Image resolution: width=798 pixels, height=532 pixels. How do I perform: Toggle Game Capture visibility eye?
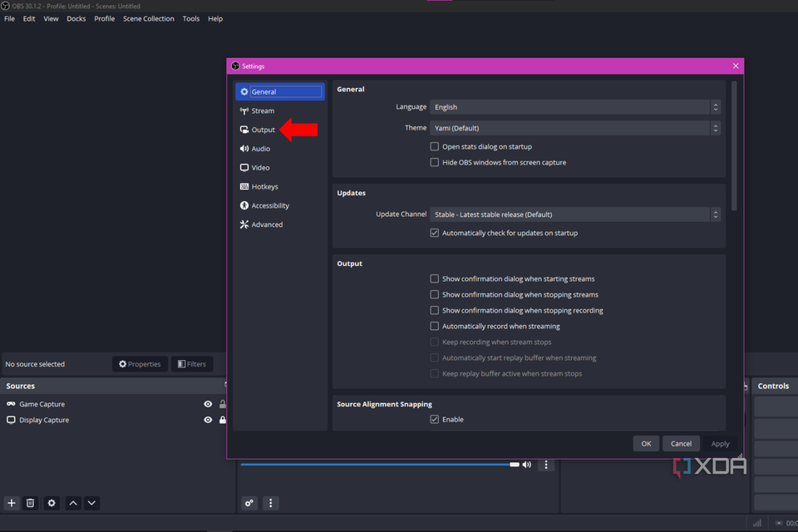click(208, 404)
